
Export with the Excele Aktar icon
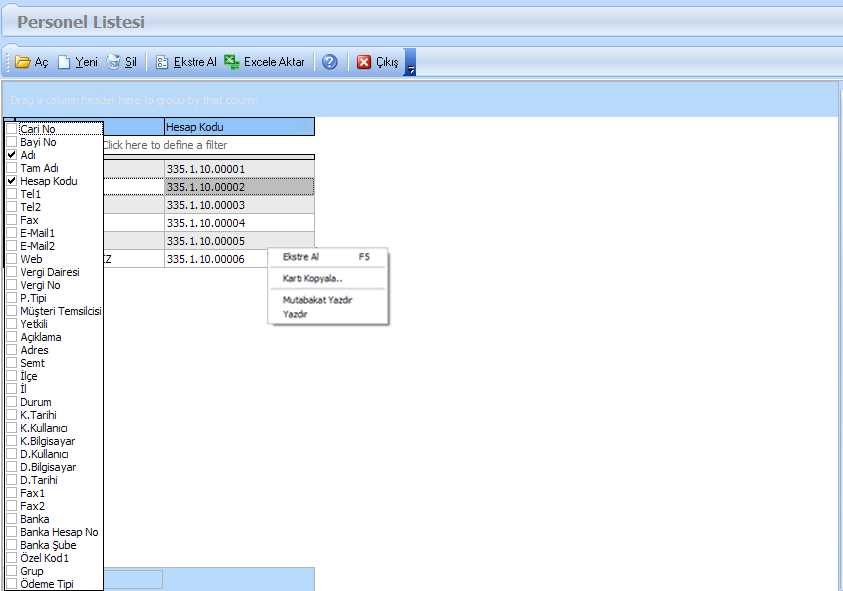click(x=232, y=62)
